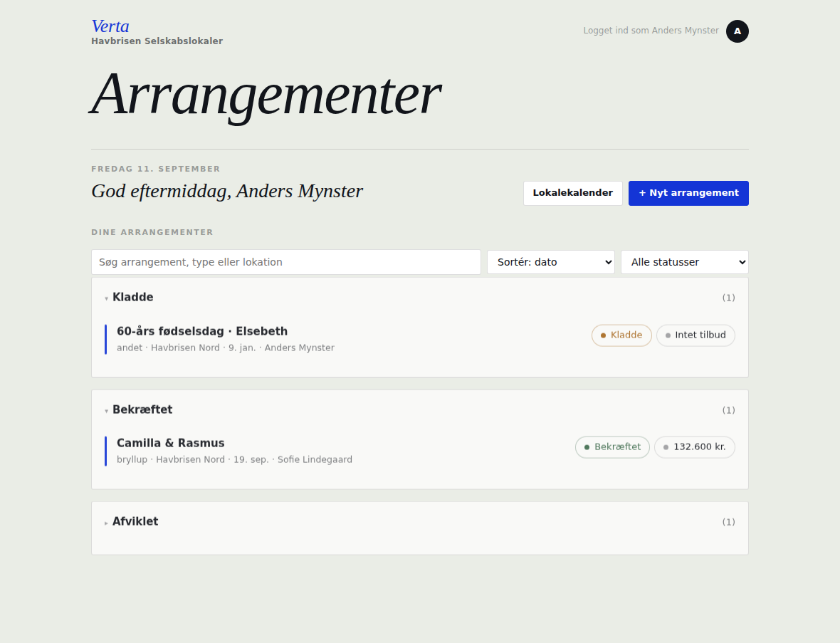Click the Kladde group count (1)
Viewport: 840px width, 643px height.
click(x=728, y=298)
